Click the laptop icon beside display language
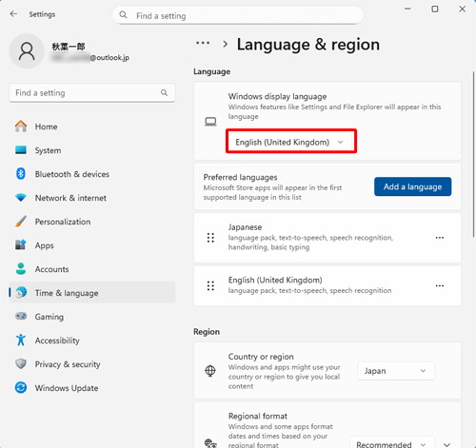The height and width of the screenshot is (448, 476). coord(210,122)
